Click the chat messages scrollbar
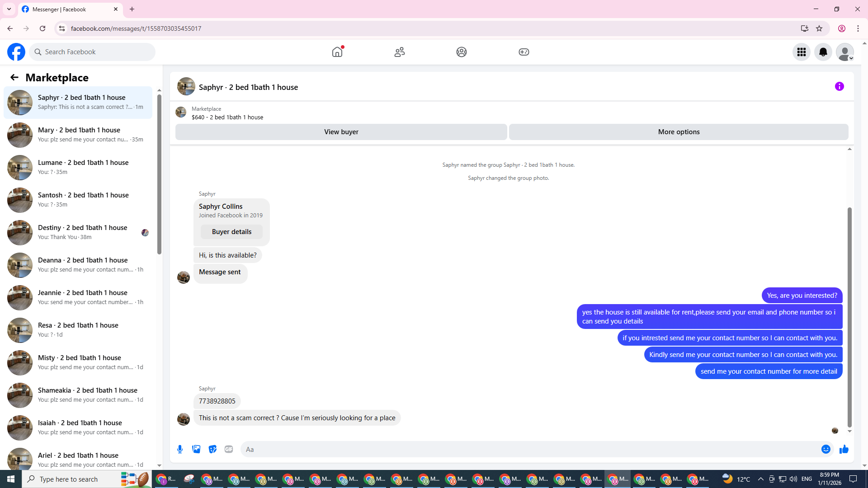Image resolution: width=868 pixels, height=488 pixels. (849, 317)
